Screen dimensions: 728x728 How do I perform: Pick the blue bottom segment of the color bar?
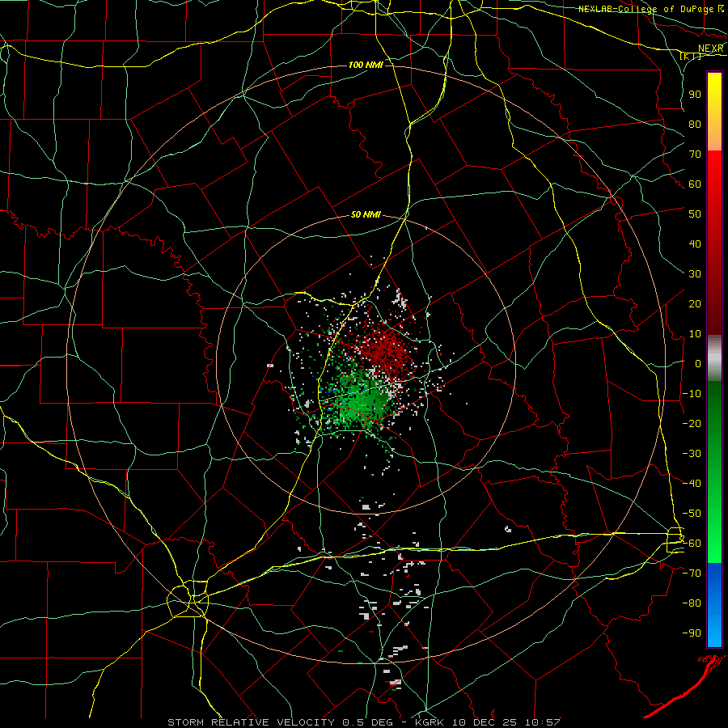(714, 604)
